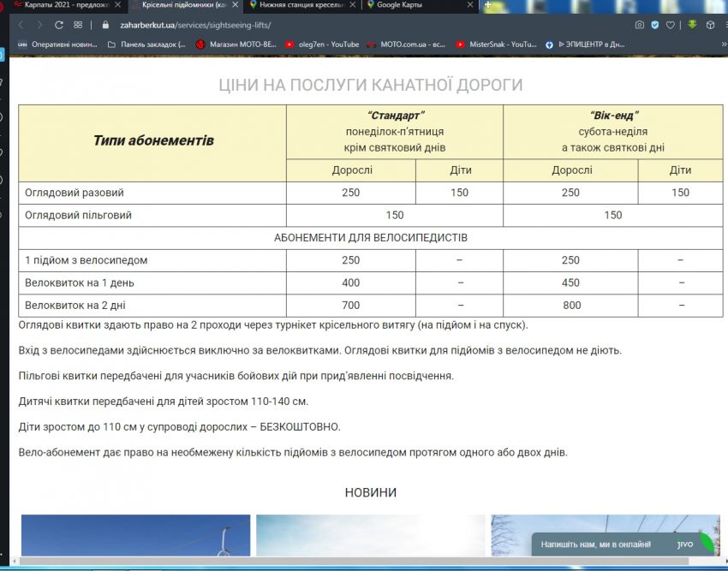Take a page snapshot with camera icon
The height and width of the screenshot is (571, 728).
point(639,25)
